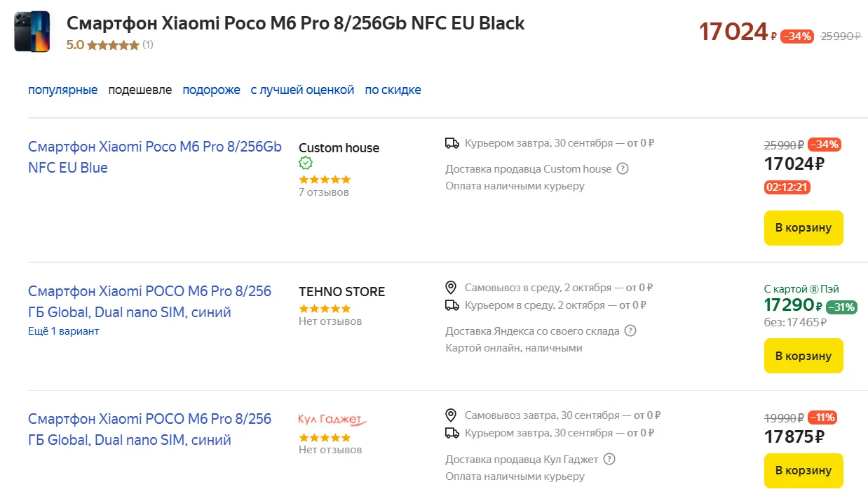Click the courier truck icon in Custom house offer
This screenshot has width=868, height=501.
coord(452,143)
